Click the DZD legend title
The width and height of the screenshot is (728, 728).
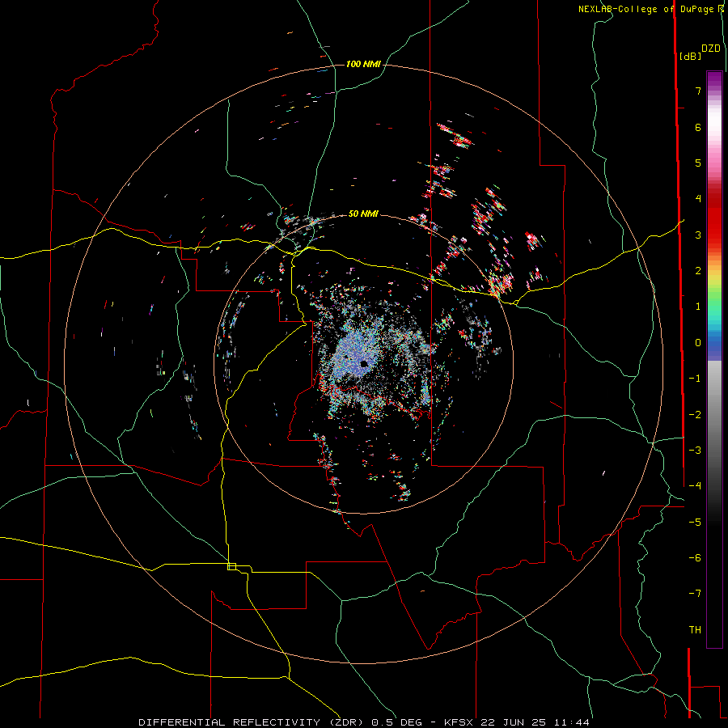click(x=711, y=49)
